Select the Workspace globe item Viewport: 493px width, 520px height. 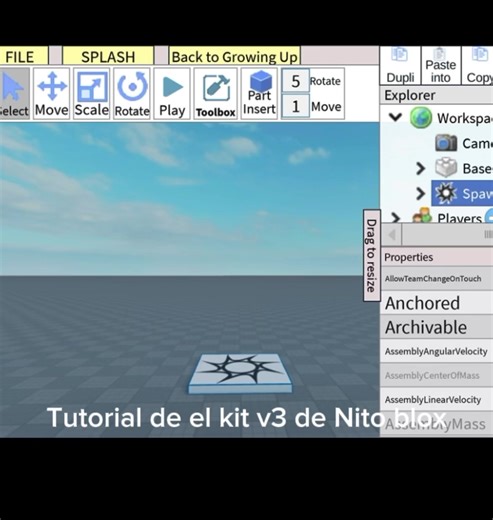coord(452,118)
